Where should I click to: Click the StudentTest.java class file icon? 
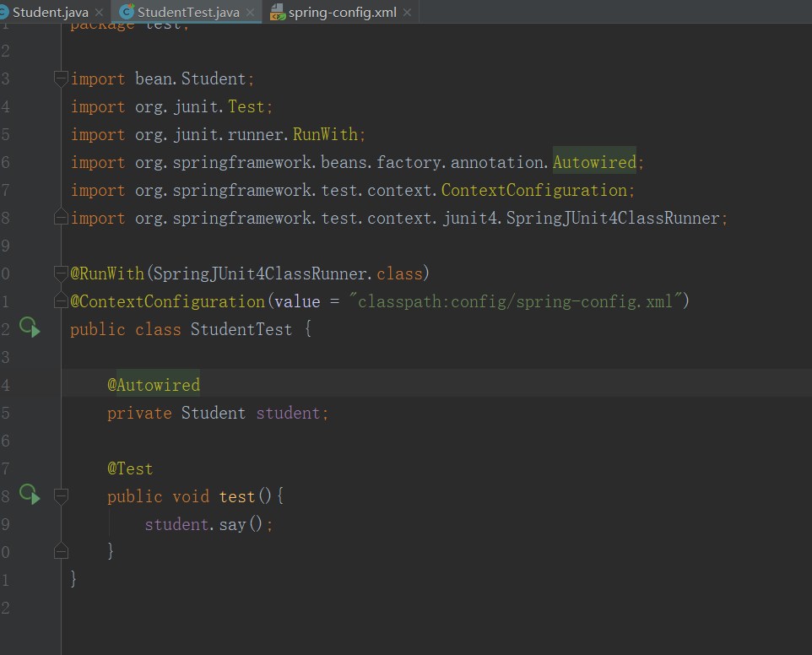coord(127,11)
